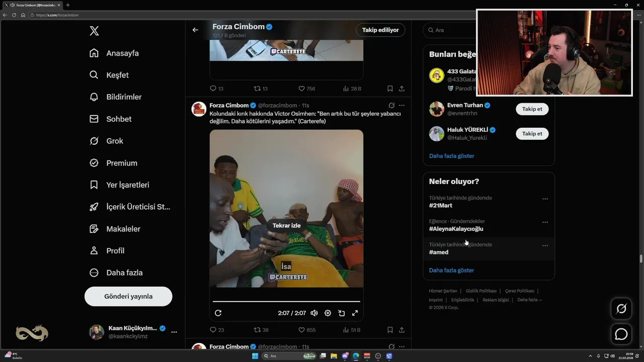Screen dimensions: 644x362
Task: Reply to the post with 13 replies
Action: pyautogui.click(x=217, y=88)
